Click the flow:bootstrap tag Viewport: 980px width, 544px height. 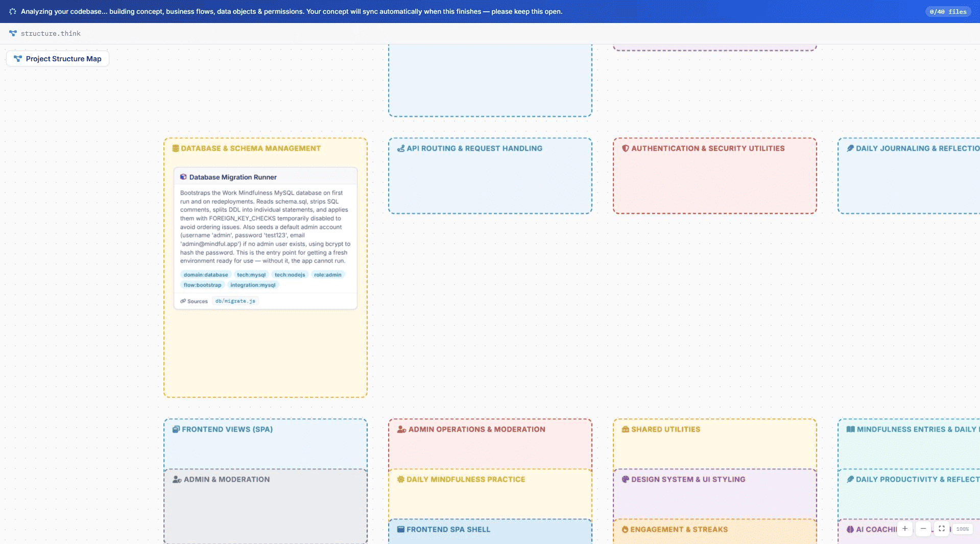203,285
